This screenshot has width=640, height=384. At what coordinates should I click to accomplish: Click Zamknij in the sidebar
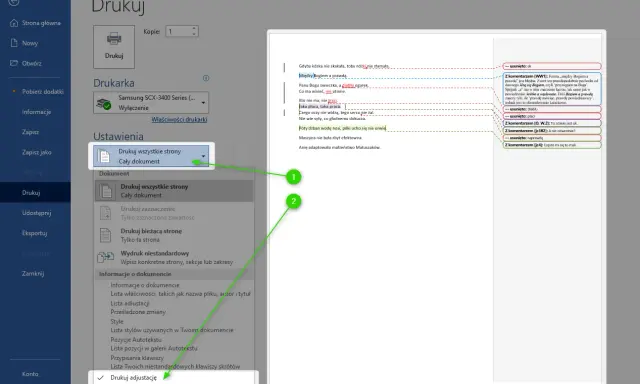coord(33,273)
